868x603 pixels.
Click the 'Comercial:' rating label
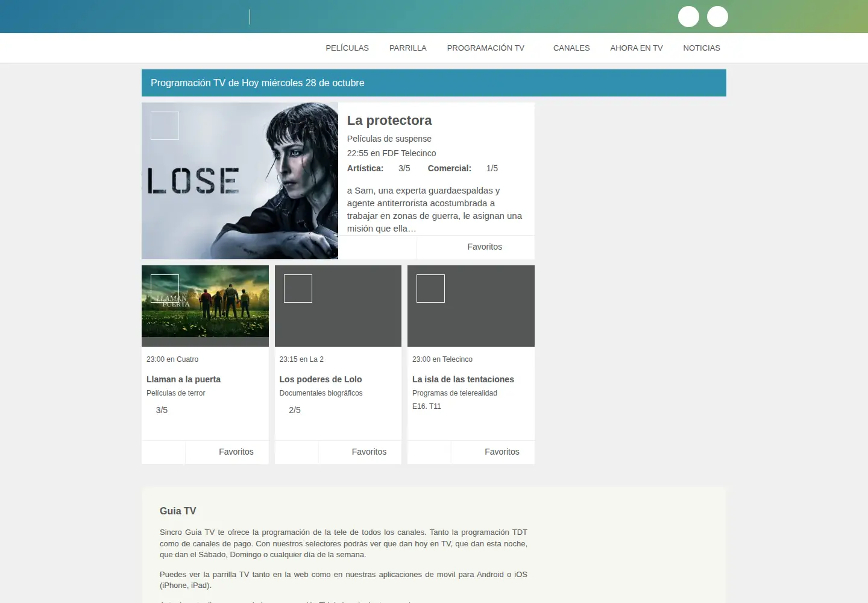coord(450,168)
